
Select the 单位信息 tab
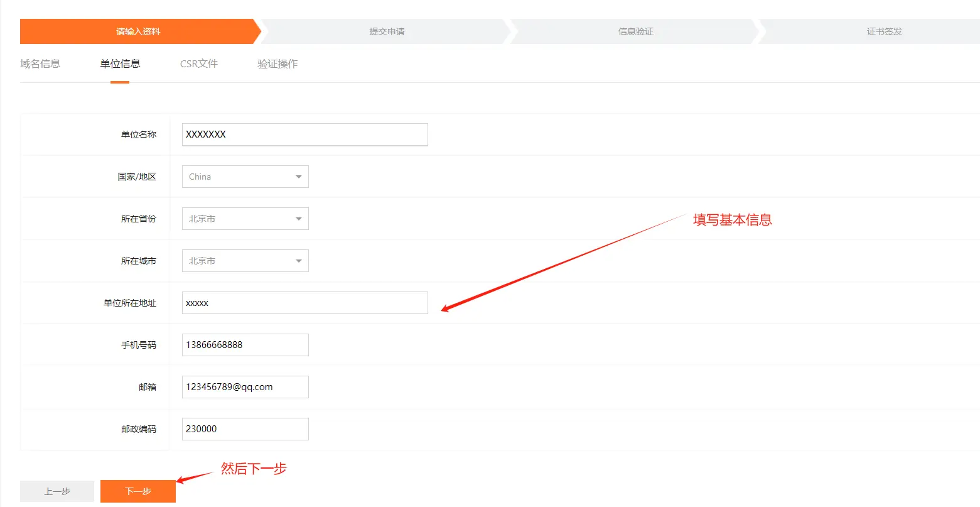tap(120, 63)
